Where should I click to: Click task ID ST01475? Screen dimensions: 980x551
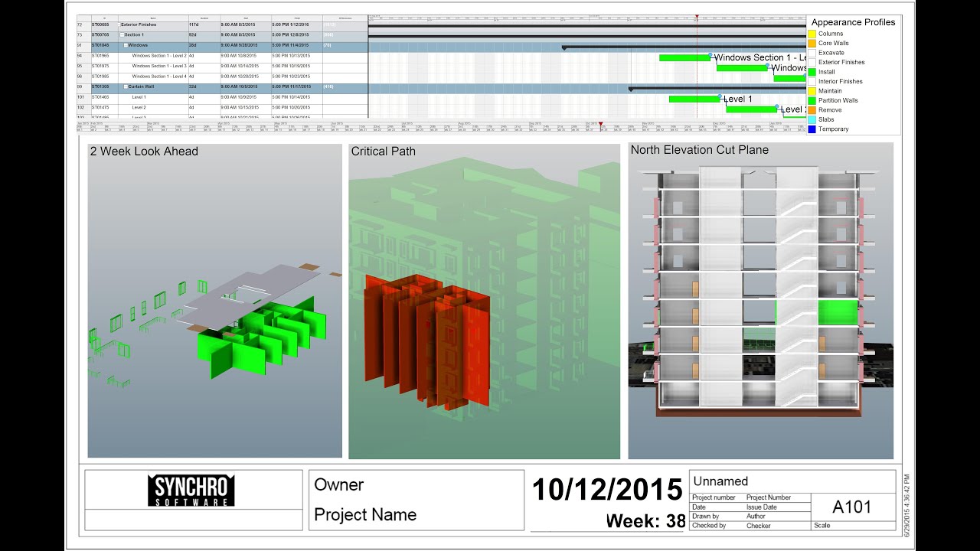[100, 108]
